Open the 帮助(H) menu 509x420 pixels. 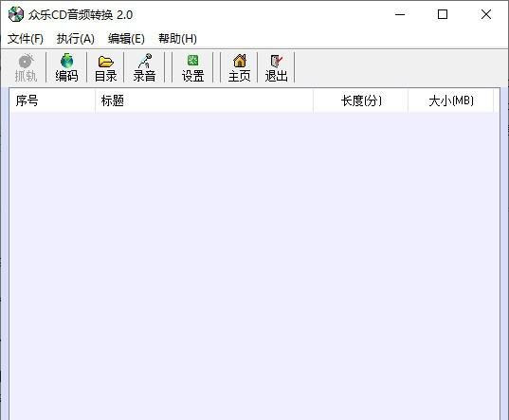(177, 39)
